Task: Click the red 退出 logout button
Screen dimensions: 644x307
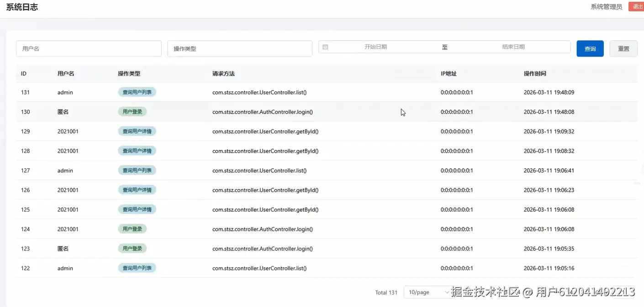Action: pos(637,6)
